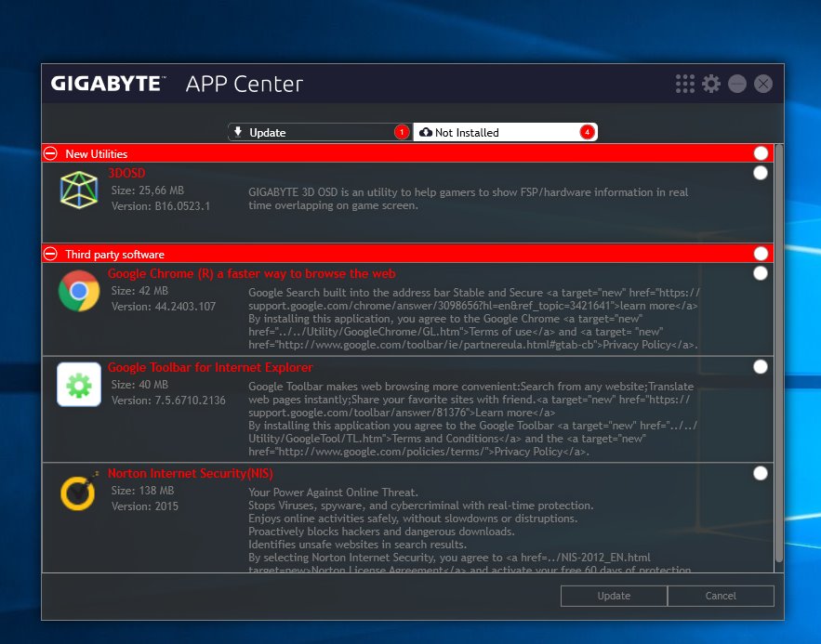
Task: Select all Third party software items
Action: [x=760, y=253]
